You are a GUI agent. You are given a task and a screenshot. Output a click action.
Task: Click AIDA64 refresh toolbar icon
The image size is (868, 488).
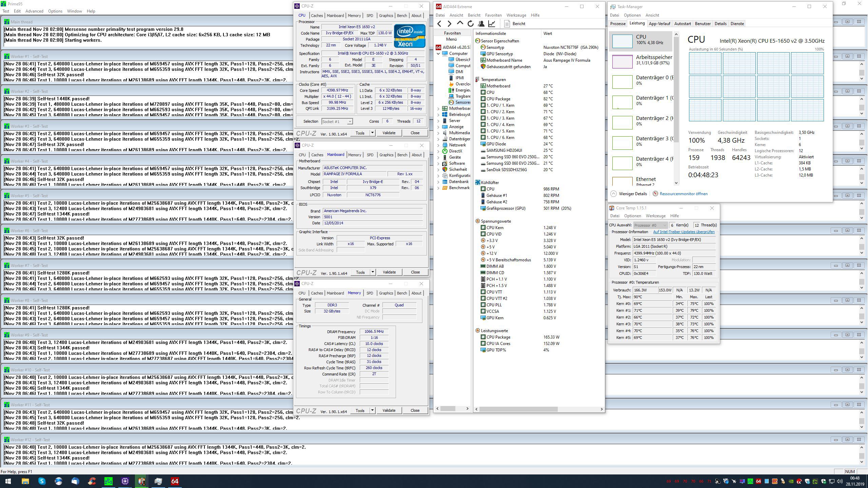[470, 24]
